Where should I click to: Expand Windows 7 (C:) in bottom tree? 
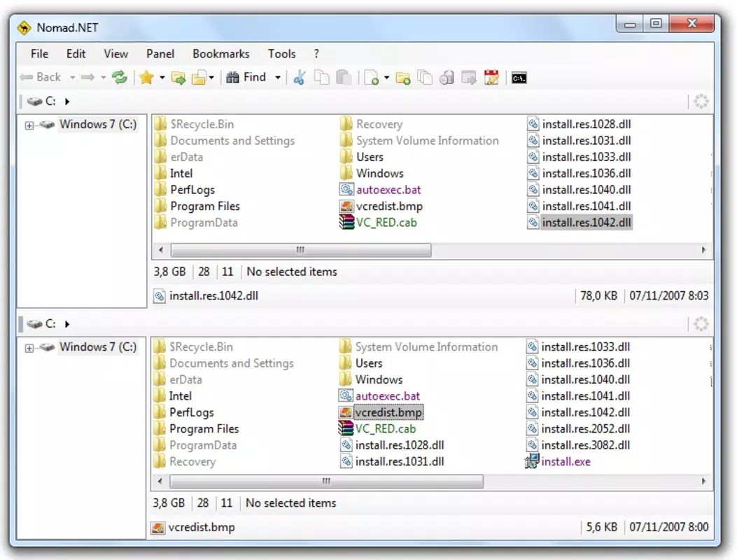coord(29,348)
